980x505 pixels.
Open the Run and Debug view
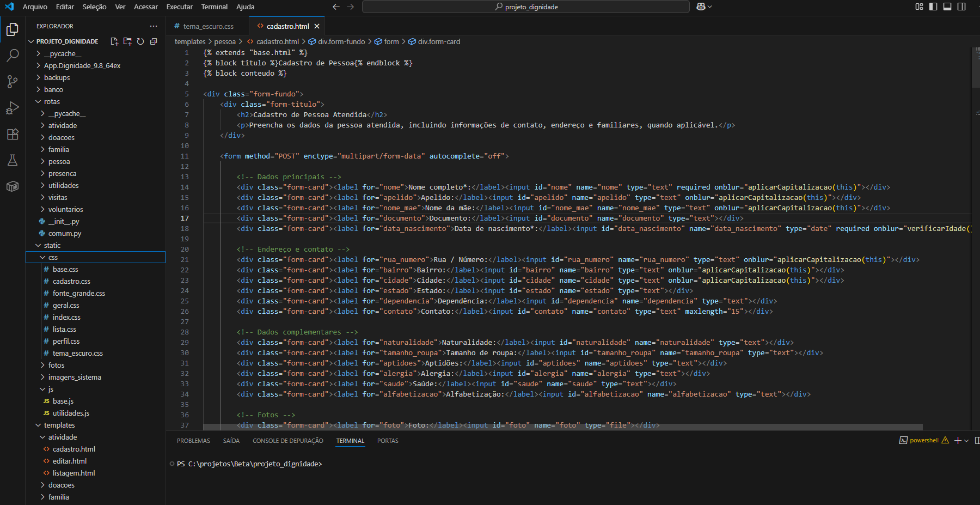click(x=13, y=108)
